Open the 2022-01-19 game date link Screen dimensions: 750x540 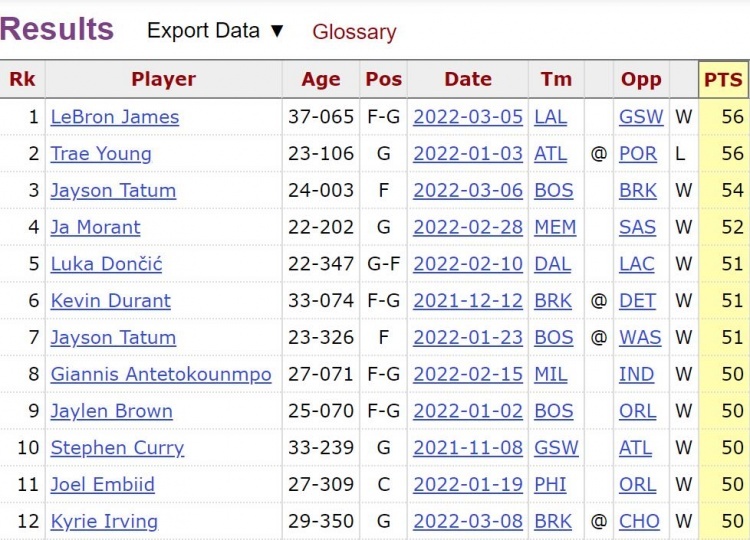468,485
